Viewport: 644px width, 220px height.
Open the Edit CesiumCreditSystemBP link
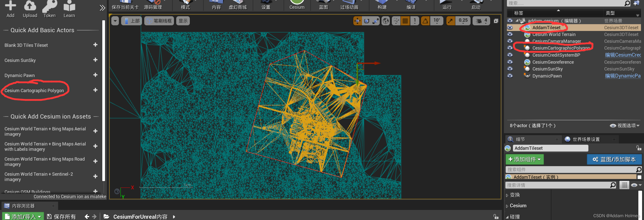623,55
